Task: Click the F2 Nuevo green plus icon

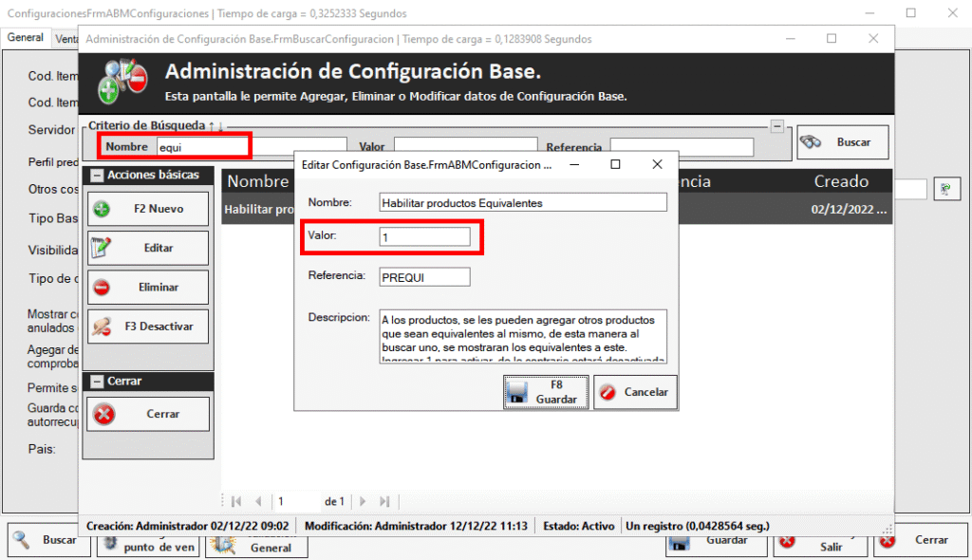Action: 103,209
